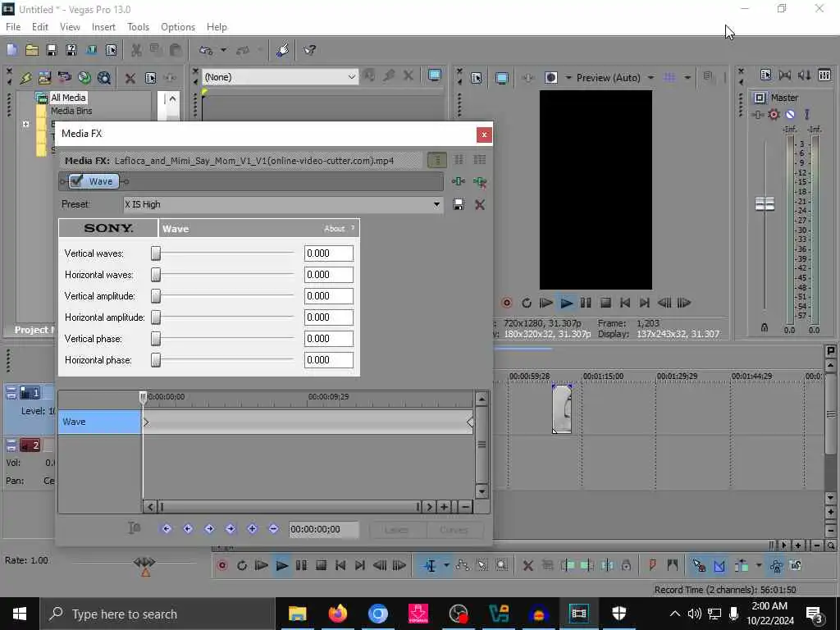The height and width of the screenshot is (630, 840).
Task: Open the Edit menu
Action: coord(39,27)
